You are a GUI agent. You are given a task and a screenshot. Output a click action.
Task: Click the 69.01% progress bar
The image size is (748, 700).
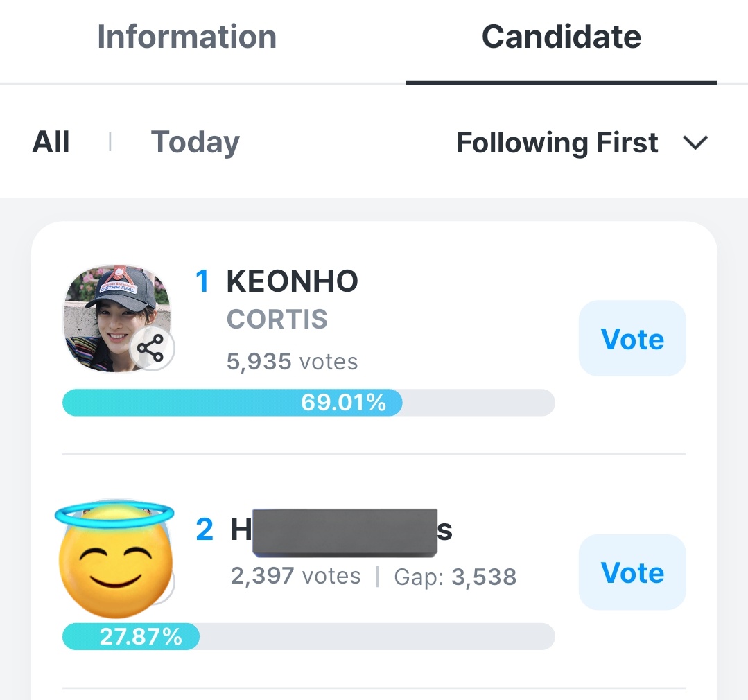click(x=308, y=403)
